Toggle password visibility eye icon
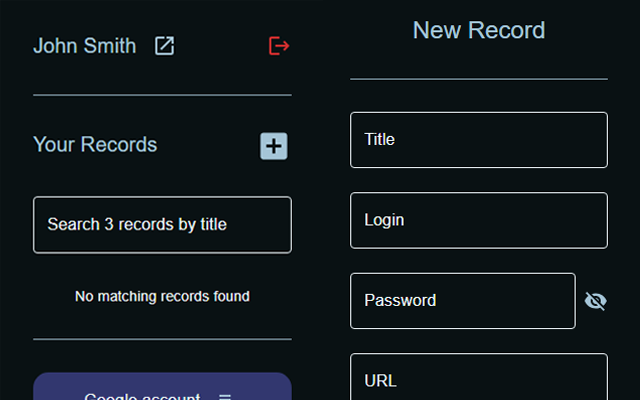640x400 pixels. [x=596, y=301]
